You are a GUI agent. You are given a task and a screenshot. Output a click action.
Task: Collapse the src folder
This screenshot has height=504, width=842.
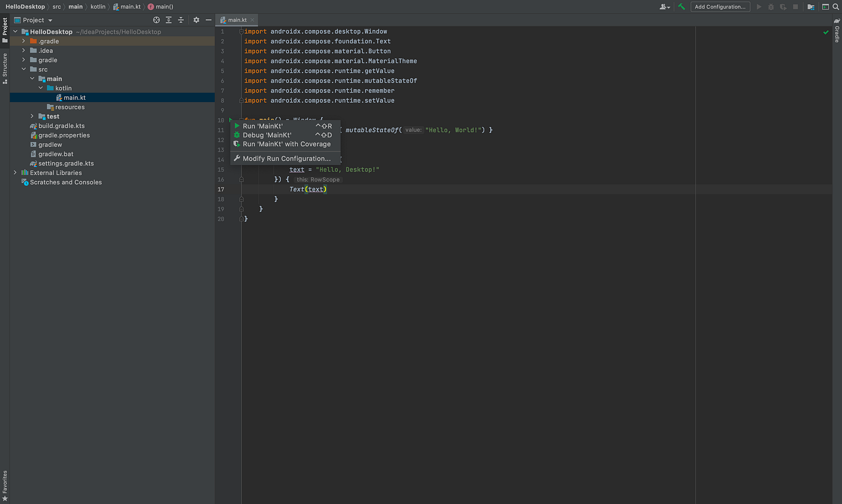24,69
